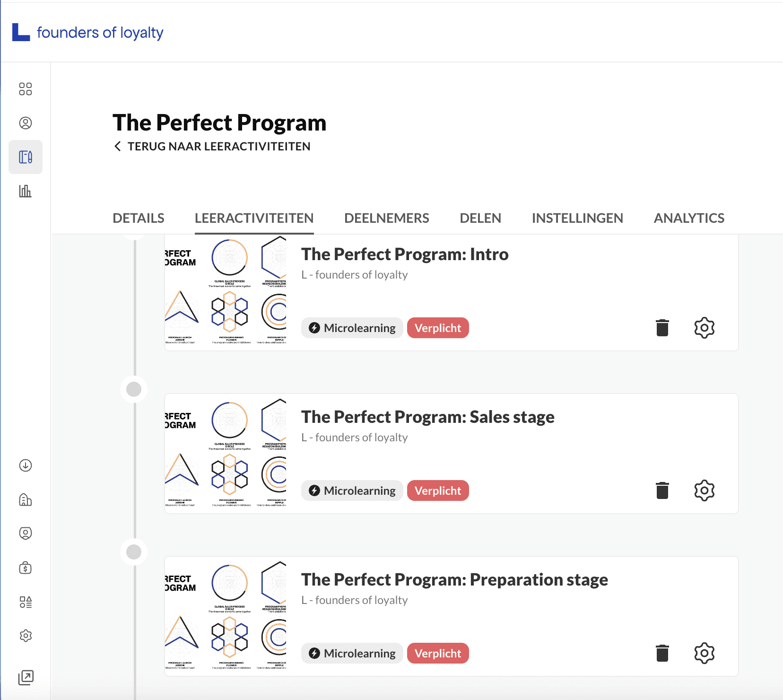Open the ANALYTICS tab

689,218
